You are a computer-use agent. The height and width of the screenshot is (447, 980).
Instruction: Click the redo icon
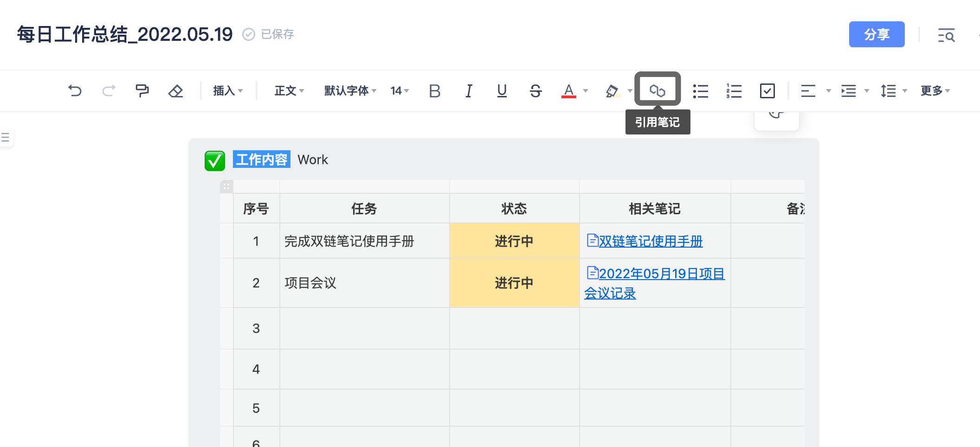pyautogui.click(x=109, y=91)
